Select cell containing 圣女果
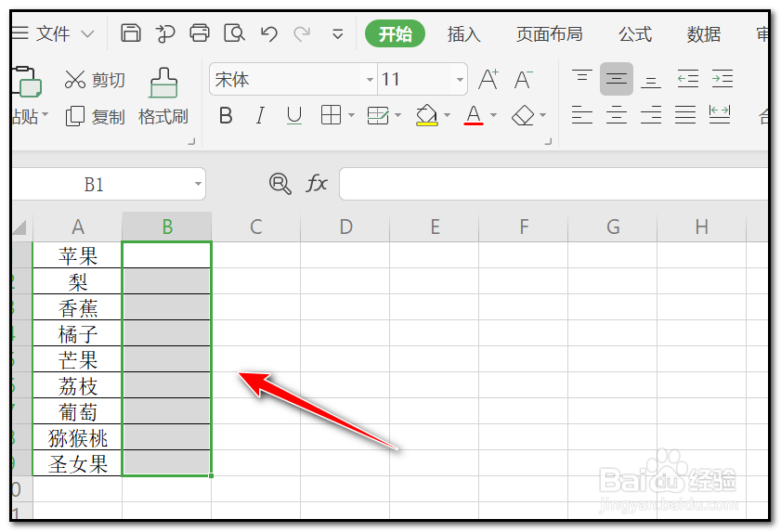This screenshot has width=781, height=532. [x=78, y=463]
